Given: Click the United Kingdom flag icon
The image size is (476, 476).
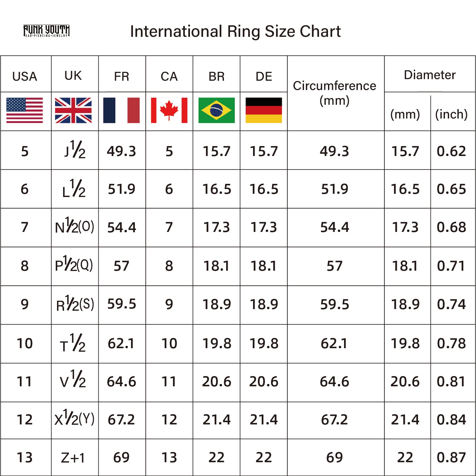Looking at the screenshot, I should click(73, 111).
